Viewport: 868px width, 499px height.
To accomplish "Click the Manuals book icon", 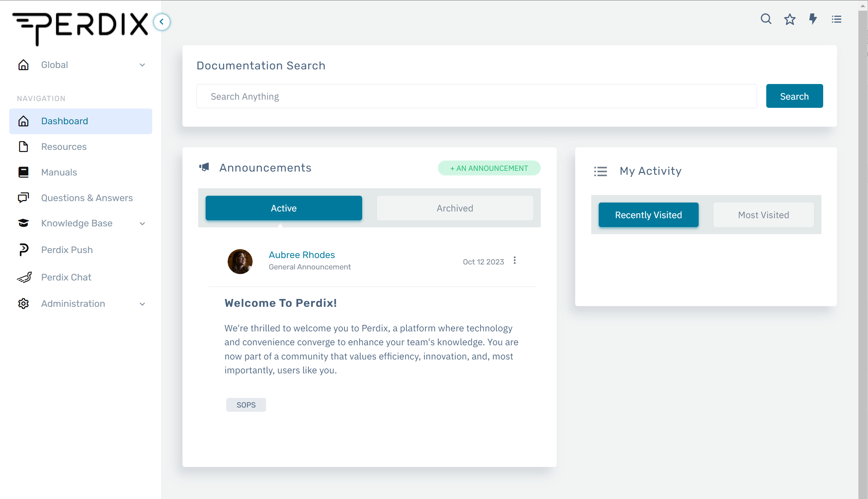I will tap(23, 172).
